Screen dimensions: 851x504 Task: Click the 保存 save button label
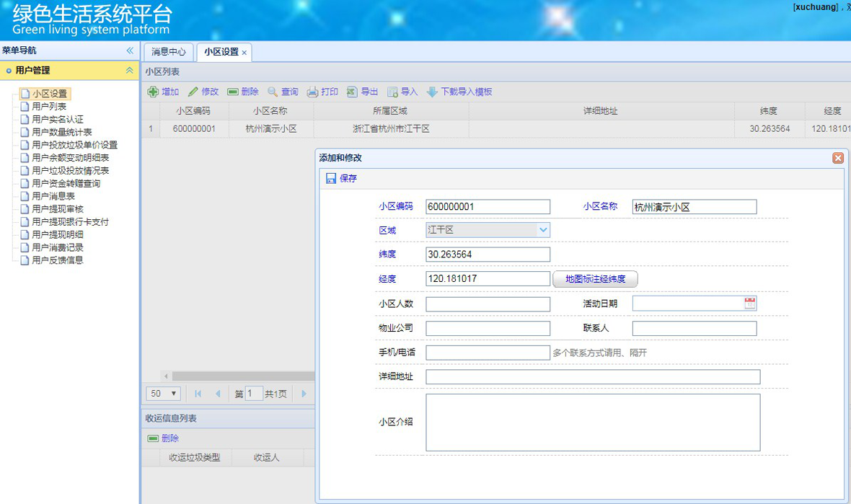(x=348, y=179)
